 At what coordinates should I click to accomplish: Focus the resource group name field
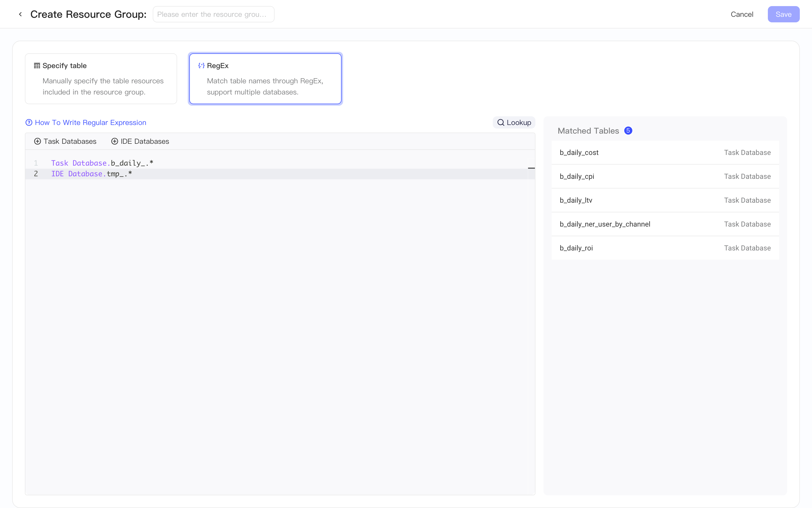213,14
